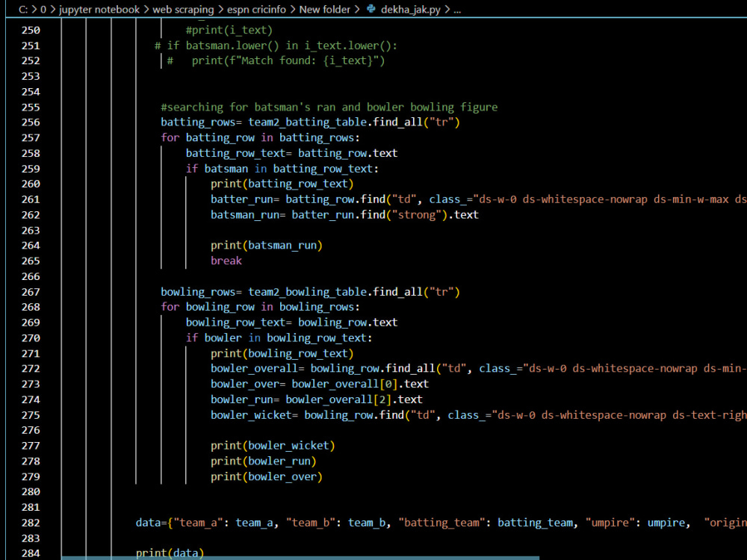
Task: Click line number 267 in gutter
Action: (31, 292)
